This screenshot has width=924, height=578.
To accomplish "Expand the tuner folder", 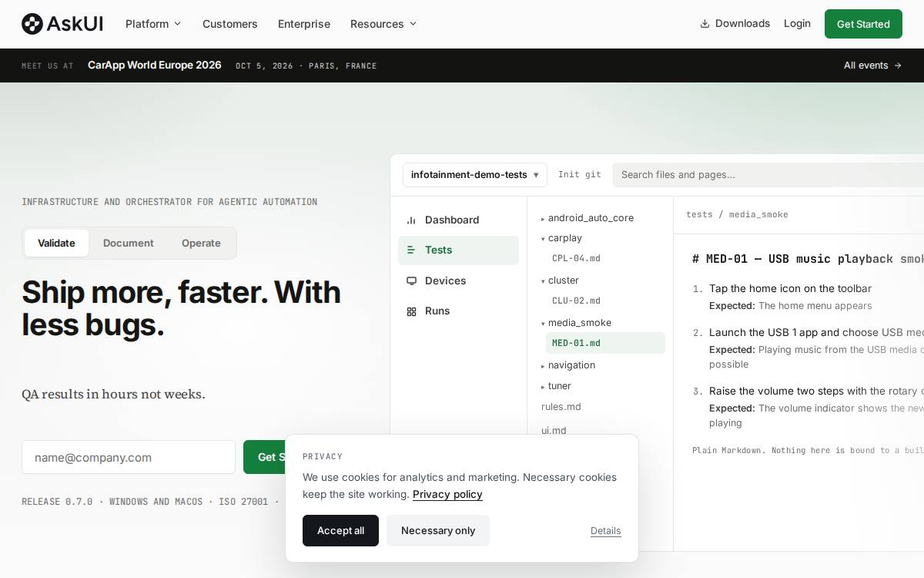I will pos(556,386).
